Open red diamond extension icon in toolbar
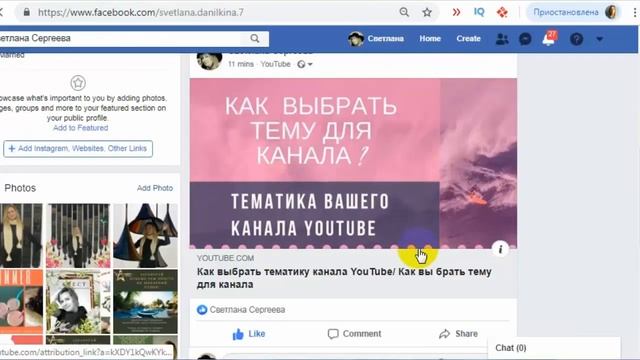 pyautogui.click(x=502, y=12)
